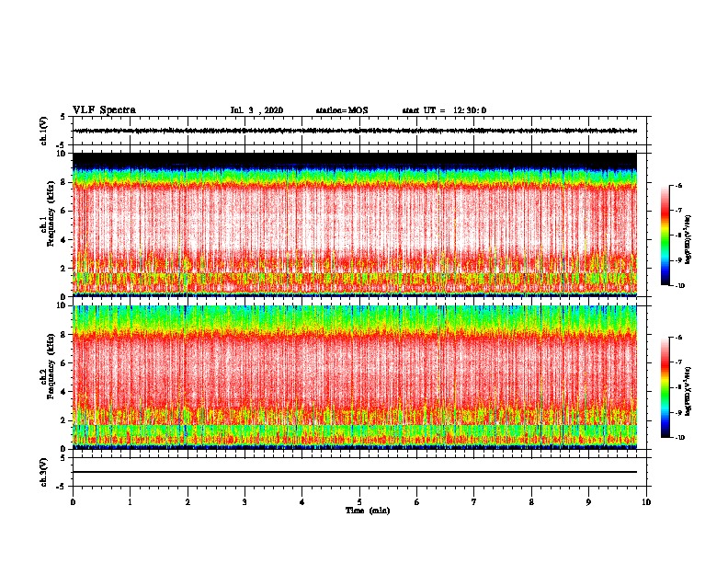Click time axis tick label "7"
This screenshot has height=563, width=728.
474,502
